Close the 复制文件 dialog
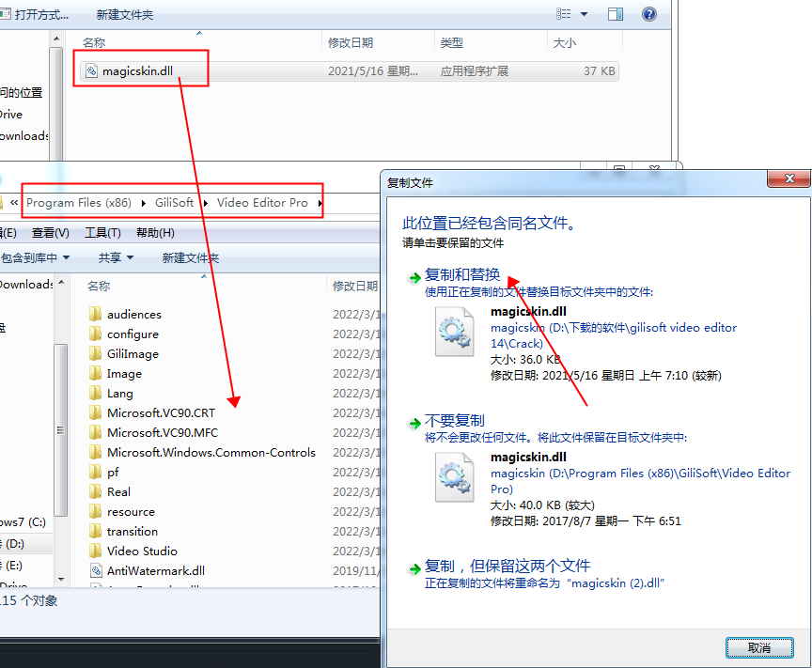Image resolution: width=812 pixels, height=668 pixels. click(789, 179)
